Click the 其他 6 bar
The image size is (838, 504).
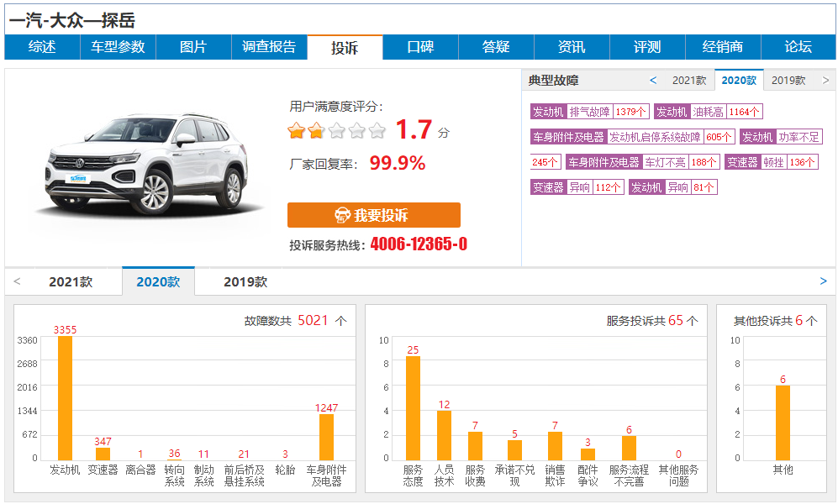pos(783,423)
